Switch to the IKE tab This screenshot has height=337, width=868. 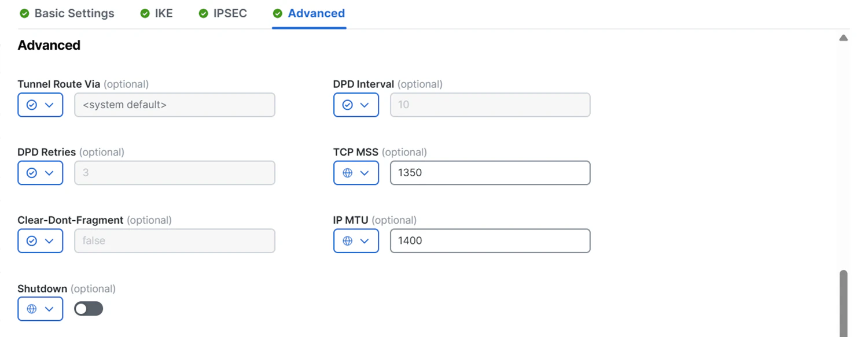157,13
